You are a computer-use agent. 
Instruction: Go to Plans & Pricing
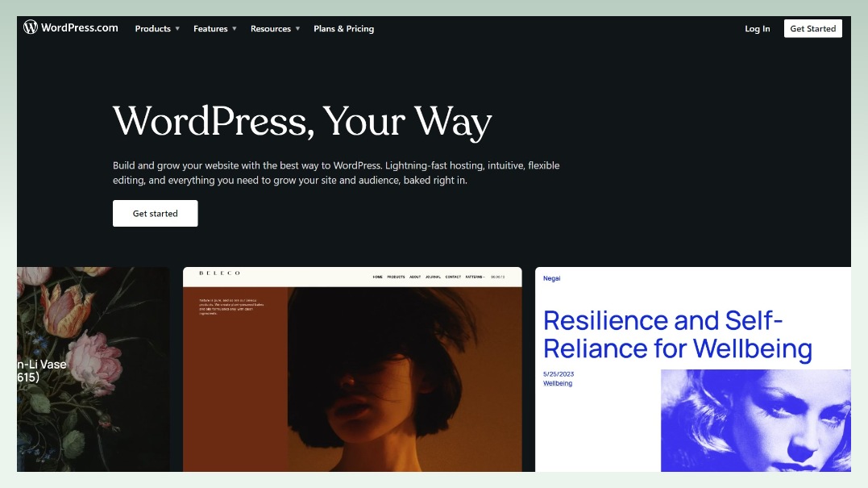point(344,29)
